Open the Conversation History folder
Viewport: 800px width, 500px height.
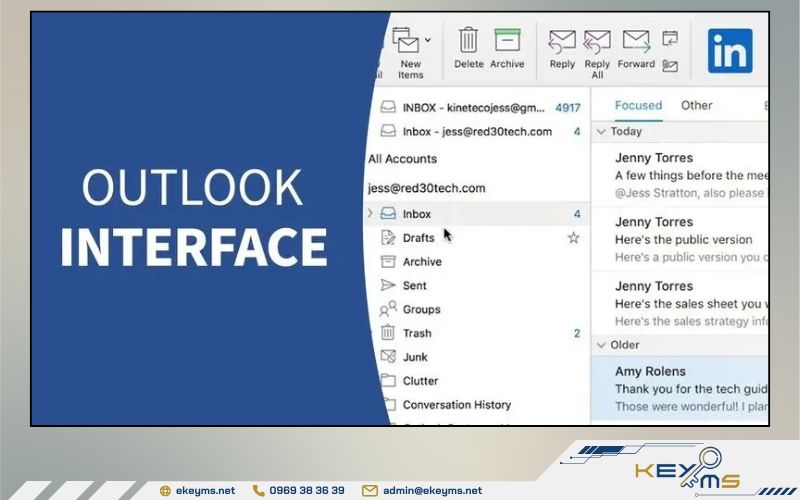click(457, 405)
